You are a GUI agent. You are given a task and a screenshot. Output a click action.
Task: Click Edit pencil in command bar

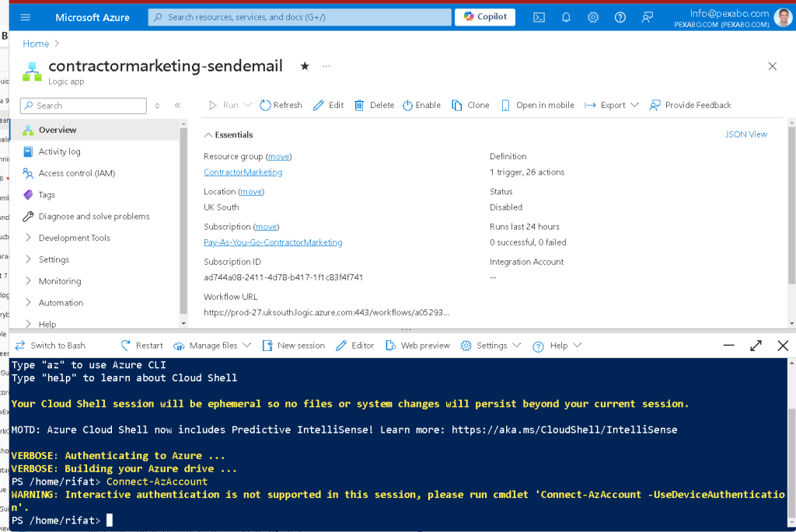pos(328,105)
